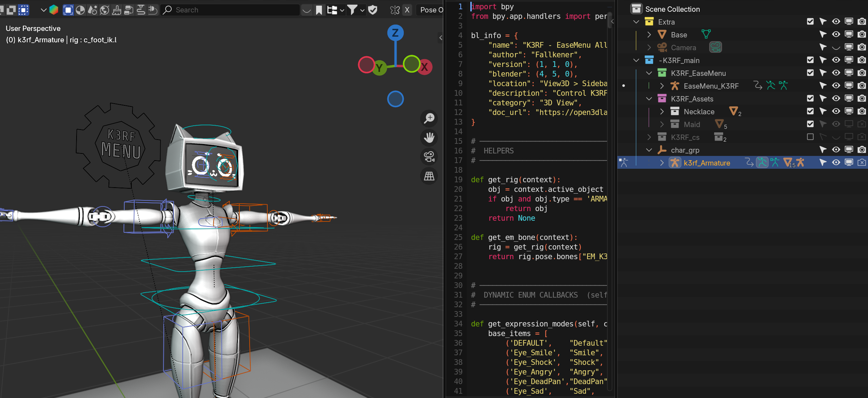Toggle camera view with the camera icon
Screen dimensions: 868x398
click(429, 157)
